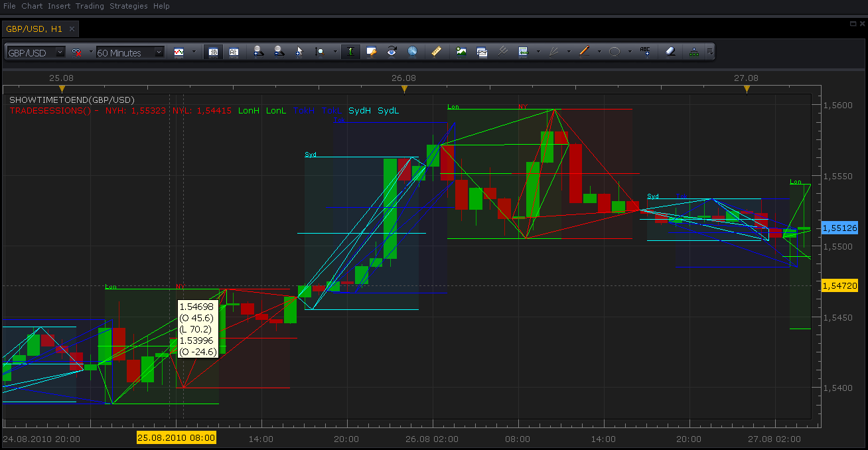The image size is (868, 450).
Task: Click the 25.08.2010 08:00 highlighted time label
Action: [x=177, y=437]
